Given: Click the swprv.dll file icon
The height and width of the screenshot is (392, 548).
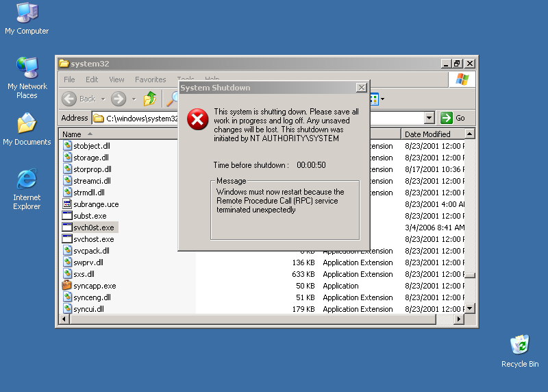Looking at the screenshot, I should pyautogui.click(x=67, y=262).
